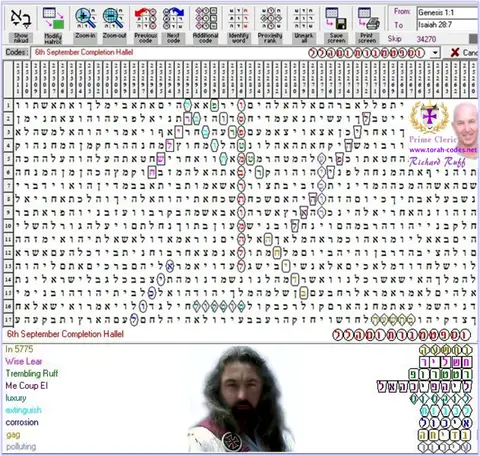Click the row 6 header of matrix
The height and width of the screenshot is (456, 480).
click(x=8, y=172)
